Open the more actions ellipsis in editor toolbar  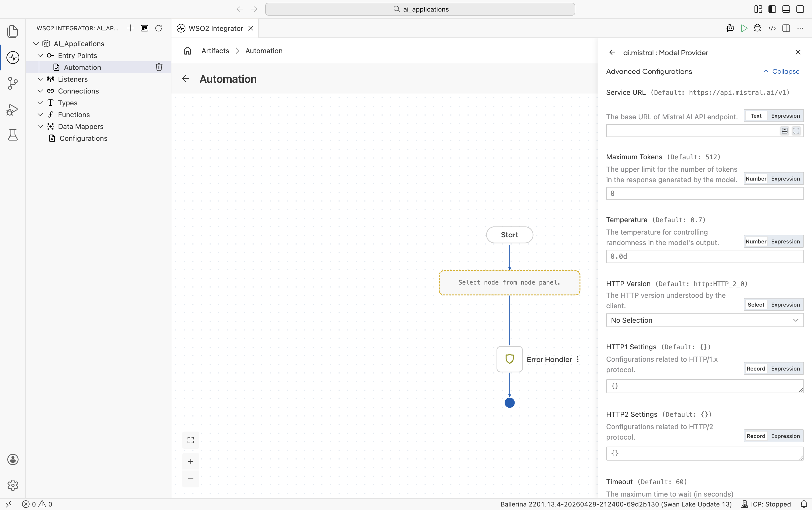click(800, 28)
